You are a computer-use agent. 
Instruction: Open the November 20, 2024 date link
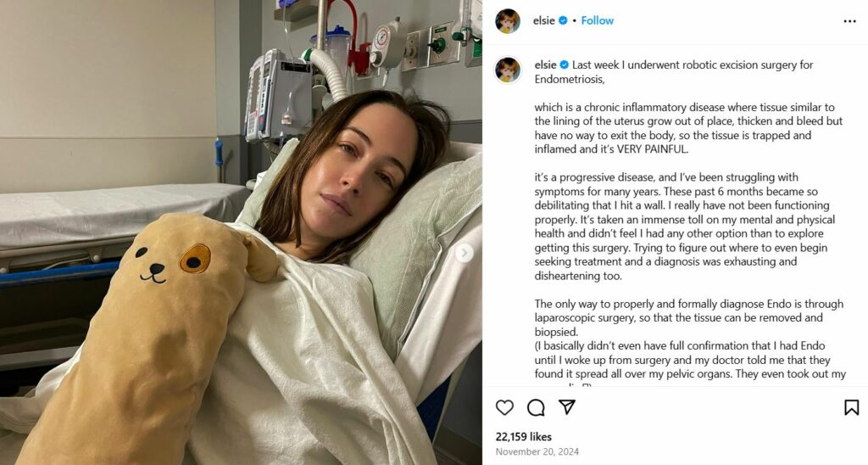point(537,451)
